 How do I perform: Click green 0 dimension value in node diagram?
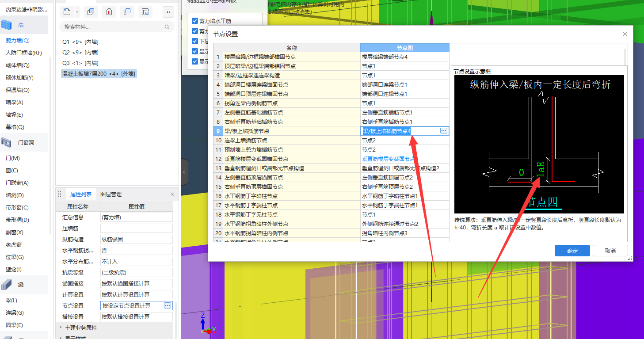tap(521, 172)
